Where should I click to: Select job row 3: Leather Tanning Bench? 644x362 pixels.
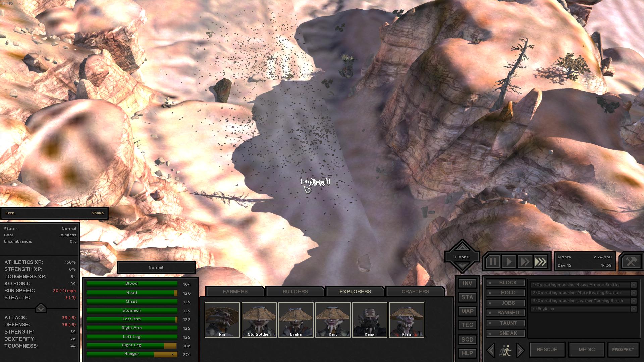tap(580, 301)
